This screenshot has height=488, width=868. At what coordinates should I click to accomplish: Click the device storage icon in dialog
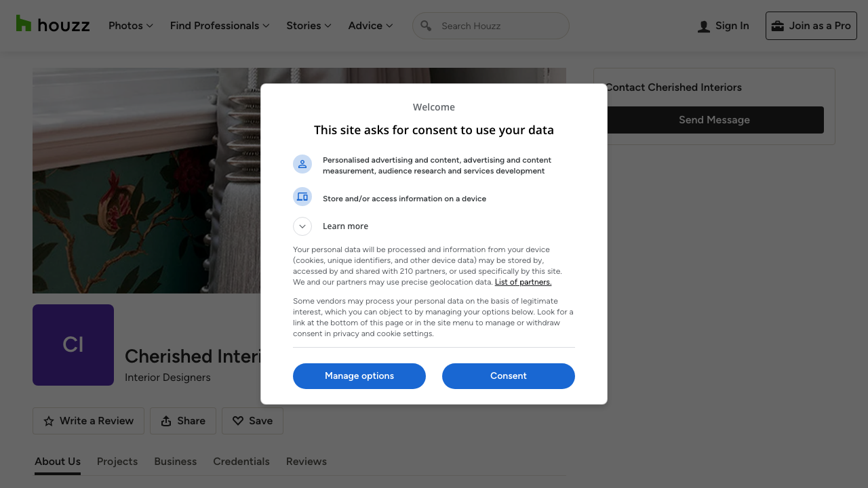pyautogui.click(x=302, y=197)
